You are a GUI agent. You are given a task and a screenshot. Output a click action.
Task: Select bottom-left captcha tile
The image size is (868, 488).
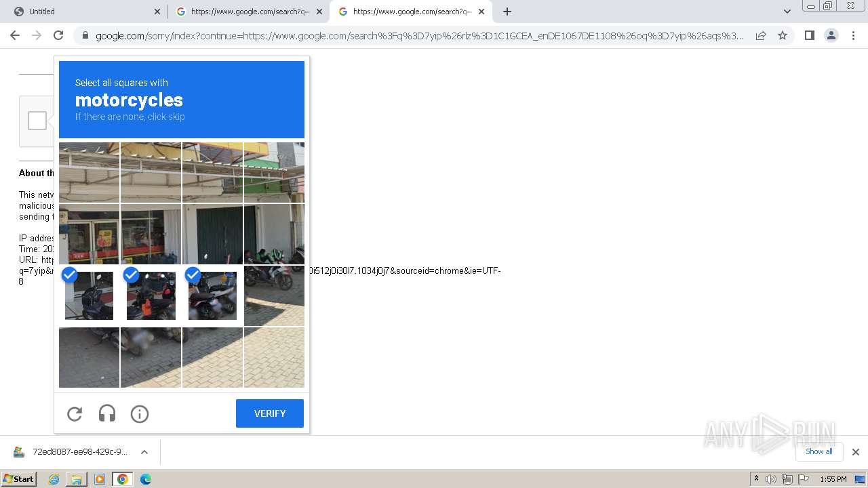tap(89, 357)
